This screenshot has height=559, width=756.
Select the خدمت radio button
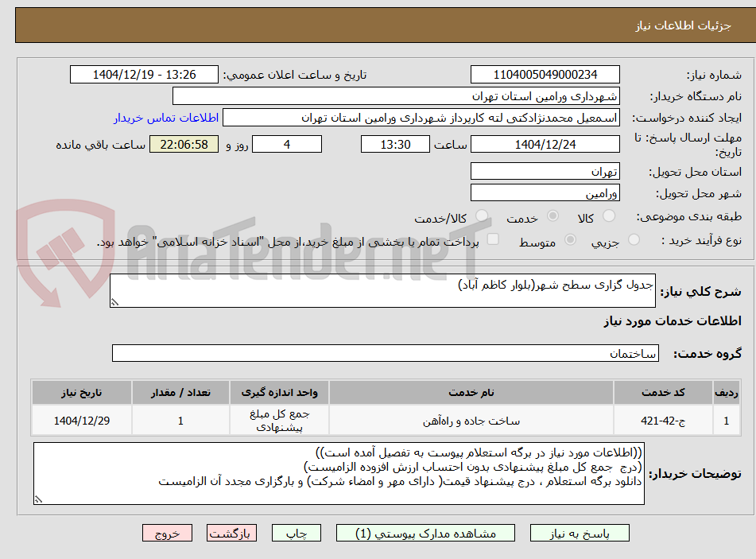pos(552,216)
